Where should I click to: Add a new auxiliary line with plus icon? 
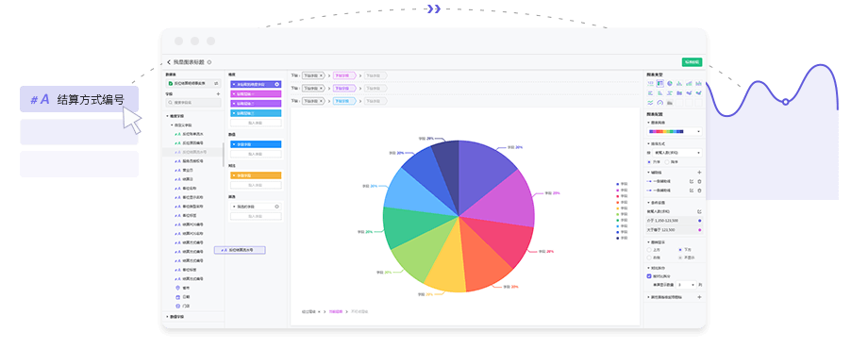pyautogui.click(x=699, y=173)
